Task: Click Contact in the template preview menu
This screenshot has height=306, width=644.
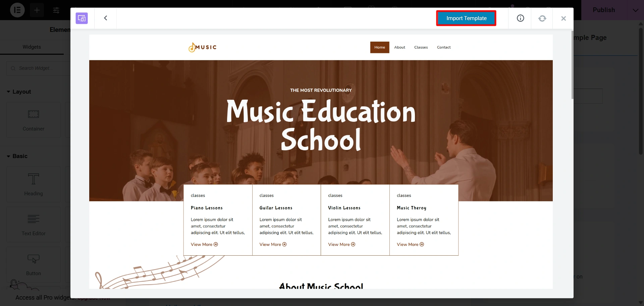Action: point(444,47)
